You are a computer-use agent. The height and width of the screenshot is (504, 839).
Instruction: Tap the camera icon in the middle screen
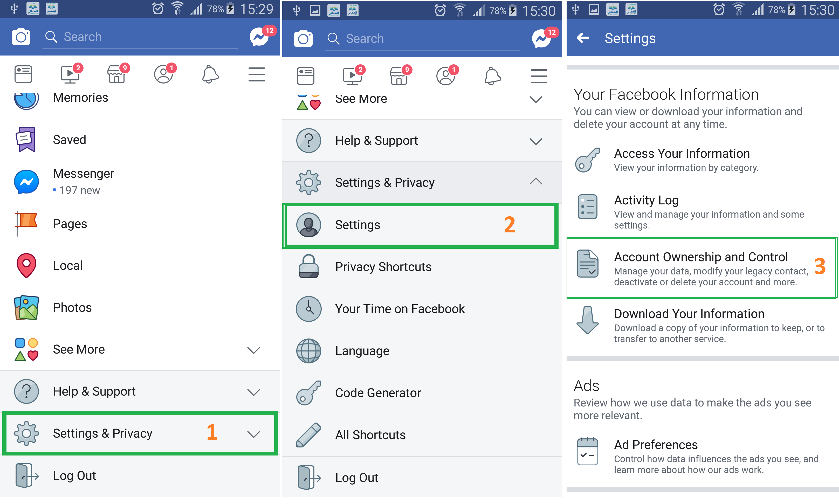click(x=303, y=39)
